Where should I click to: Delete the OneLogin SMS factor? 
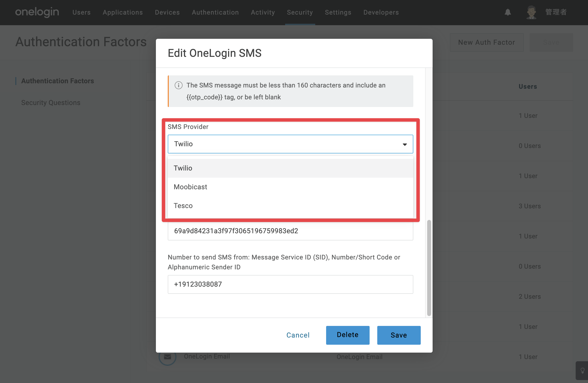tap(348, 335)
